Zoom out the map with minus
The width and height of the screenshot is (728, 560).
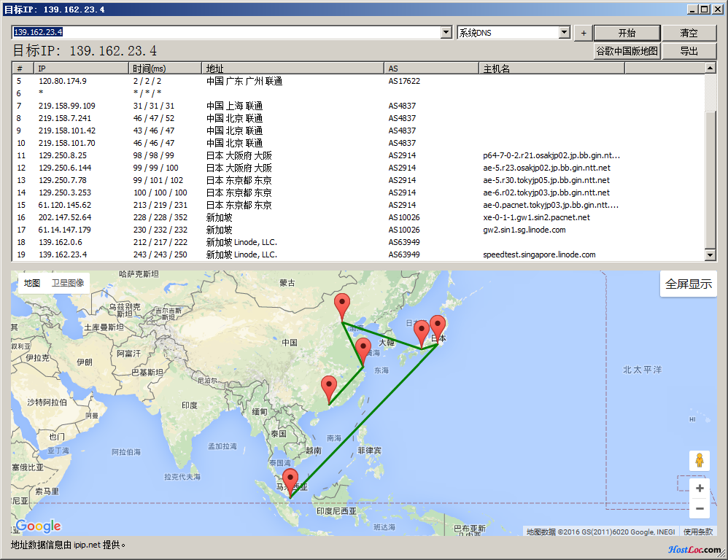click(x=700, y=508)
